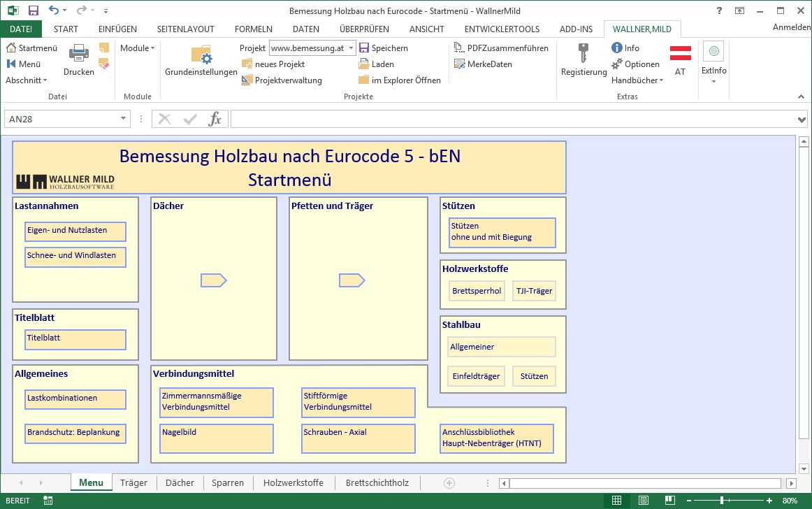
Task: Save project with Speichern
Action: pos(383,48)
